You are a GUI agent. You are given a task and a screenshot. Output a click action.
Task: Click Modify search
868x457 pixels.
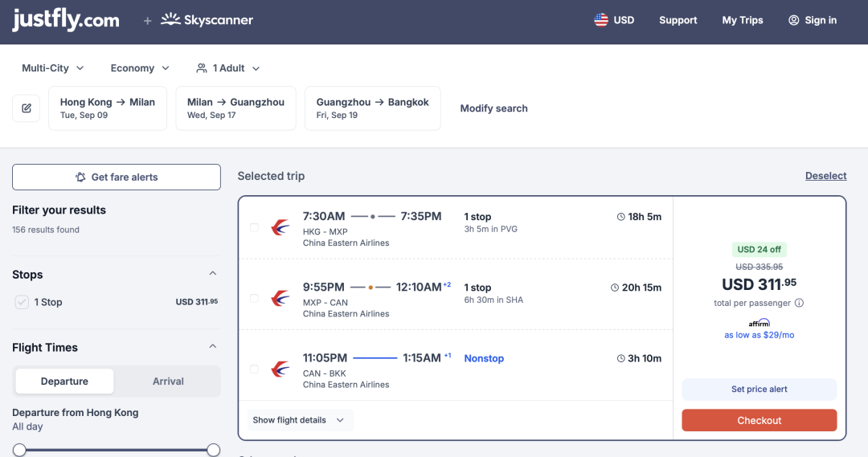[493, 108]
